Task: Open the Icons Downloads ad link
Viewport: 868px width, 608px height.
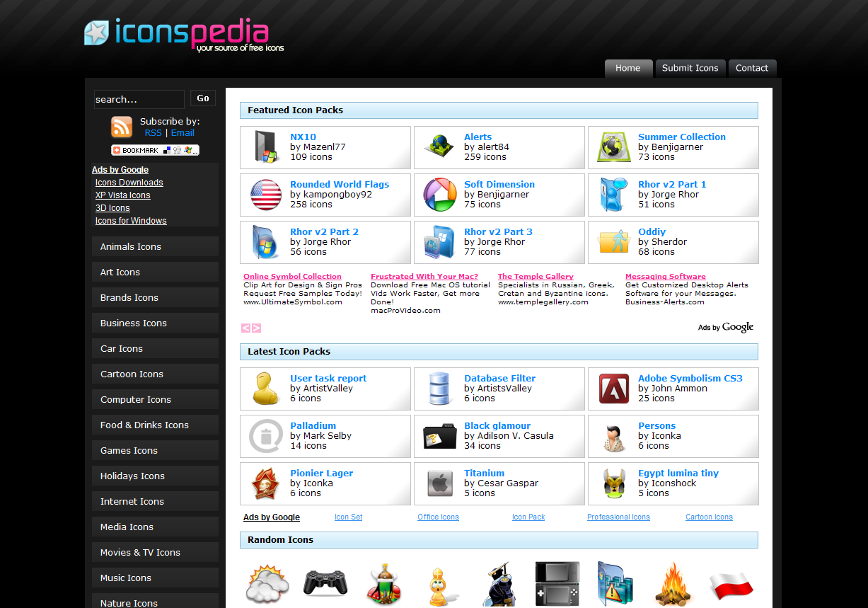Action: coord(129,183)
